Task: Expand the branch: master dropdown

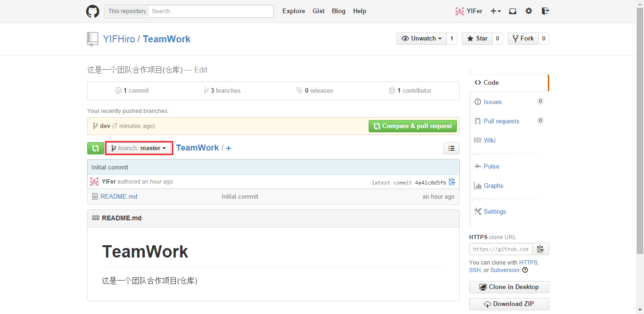Action: click(139, 148)
